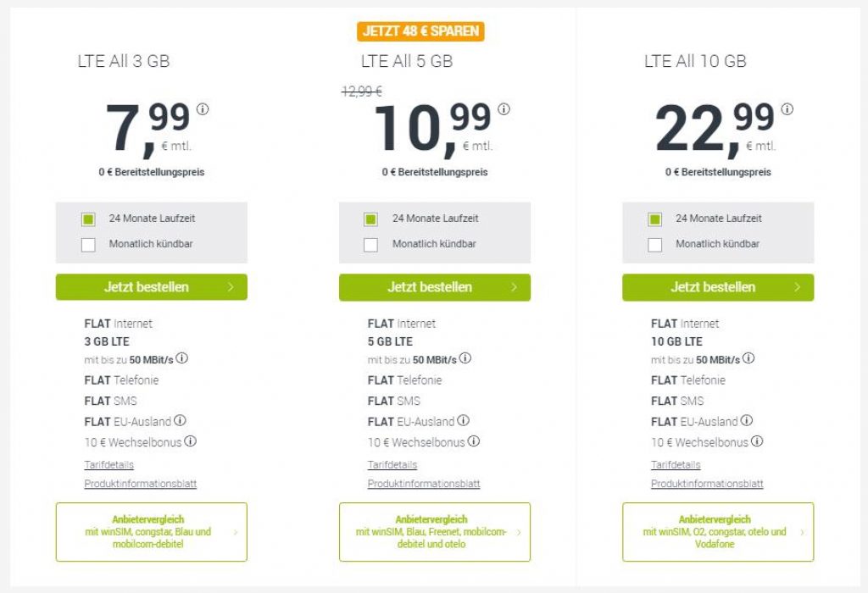
Task: Expand Anbietervergleich with Freenet and otelo
Action: pos(435,532)
